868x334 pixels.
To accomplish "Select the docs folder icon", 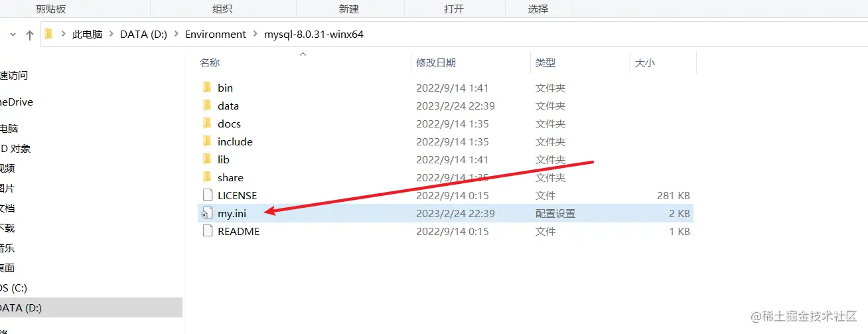I will [207, 124].
